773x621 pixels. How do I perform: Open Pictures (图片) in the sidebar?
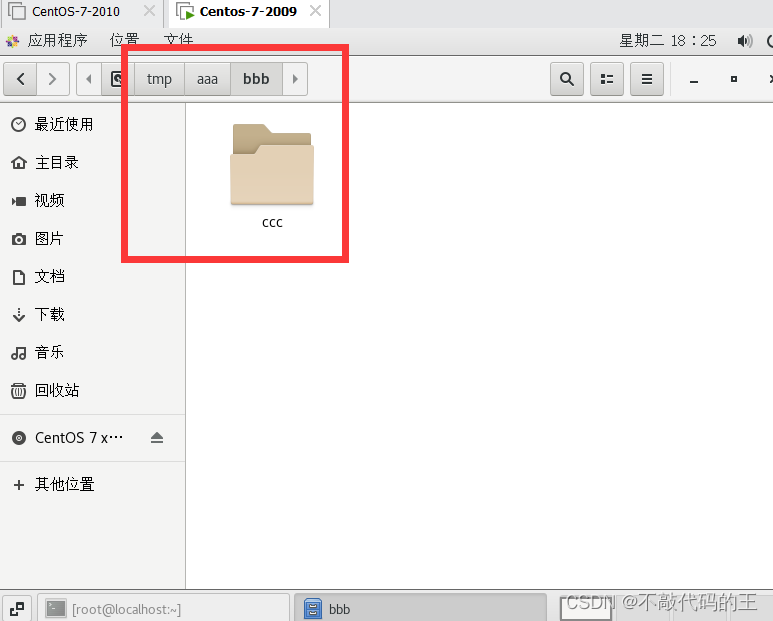pos(93,239)
